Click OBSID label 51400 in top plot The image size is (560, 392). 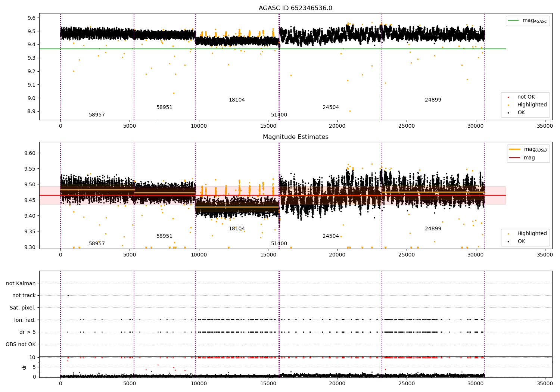[x=279, y=115]
